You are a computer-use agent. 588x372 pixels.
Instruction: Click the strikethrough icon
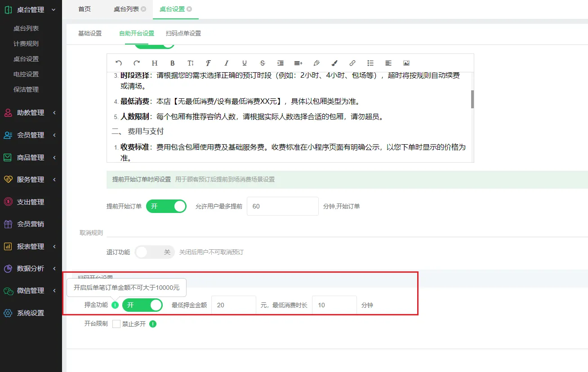click(263, 63)
